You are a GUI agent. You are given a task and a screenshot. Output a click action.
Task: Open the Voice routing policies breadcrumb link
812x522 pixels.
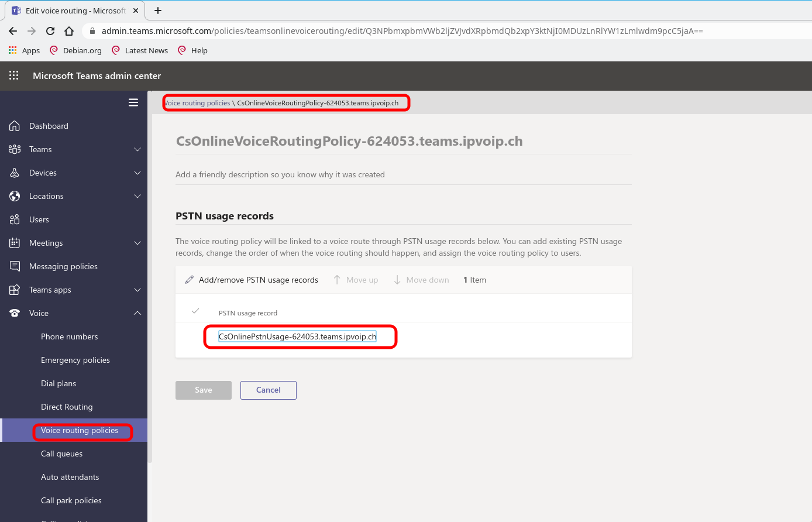pyautogui.click(x=197, y=102)
